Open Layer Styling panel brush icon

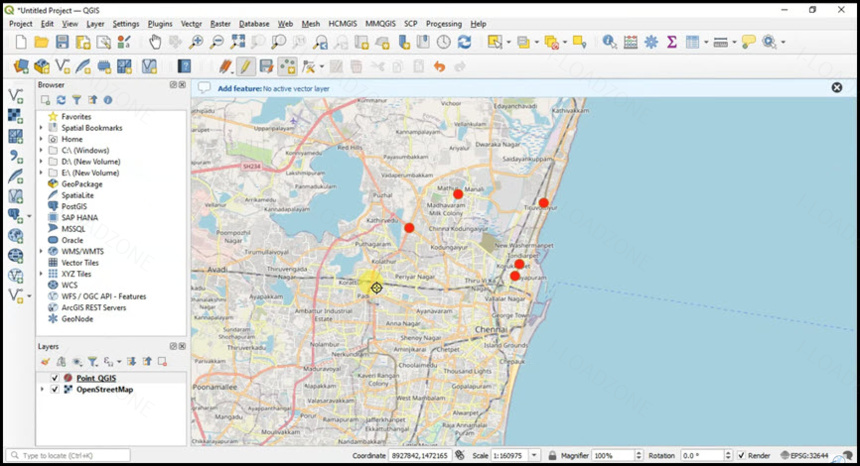(45, 362)
